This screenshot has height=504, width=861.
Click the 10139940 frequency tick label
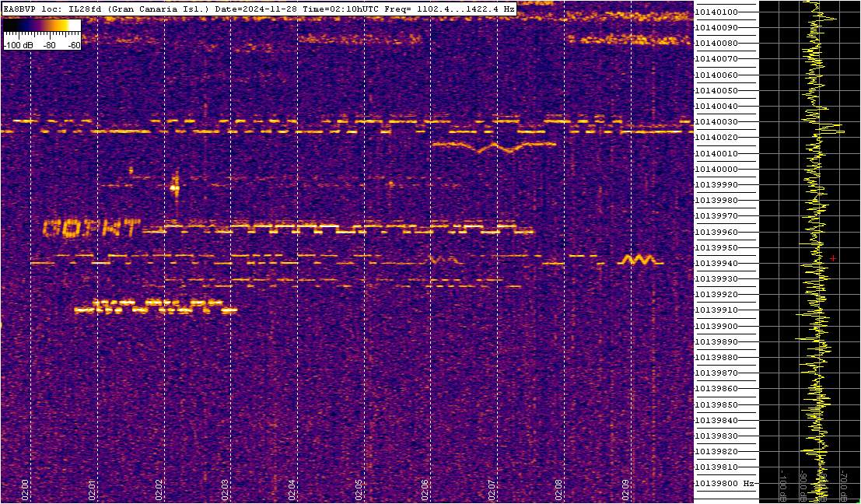[x=716, y=264]
